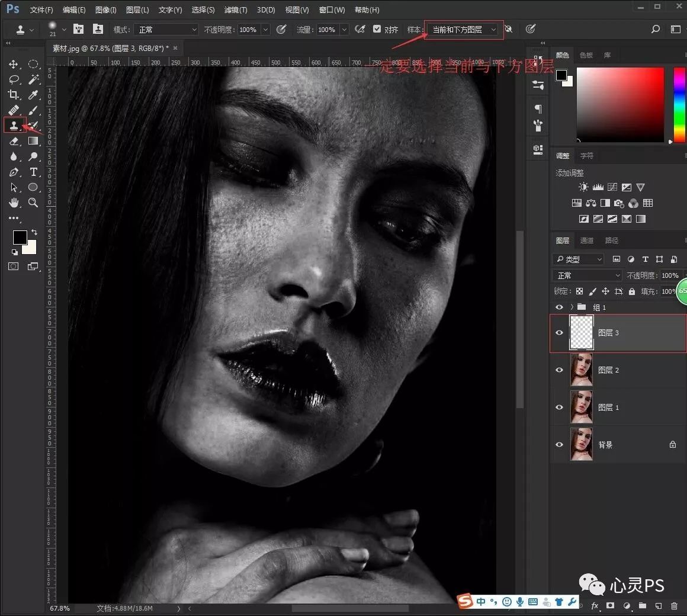687x616 pixels.
Task: Open the search magnifier in options bar
Action: tap(656, 30)
